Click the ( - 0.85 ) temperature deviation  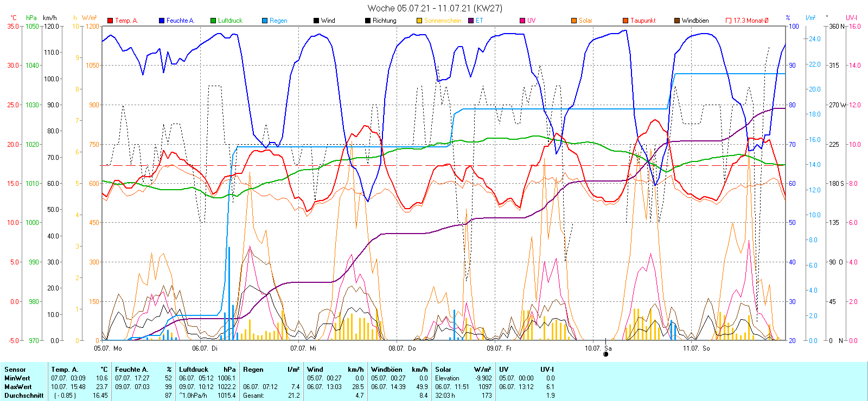65,396
